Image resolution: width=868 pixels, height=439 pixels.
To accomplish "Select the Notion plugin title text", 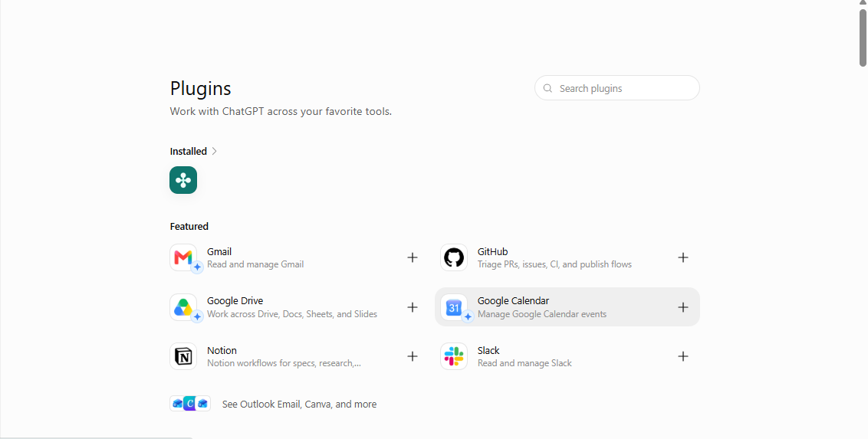I will [x=222, y=351].
